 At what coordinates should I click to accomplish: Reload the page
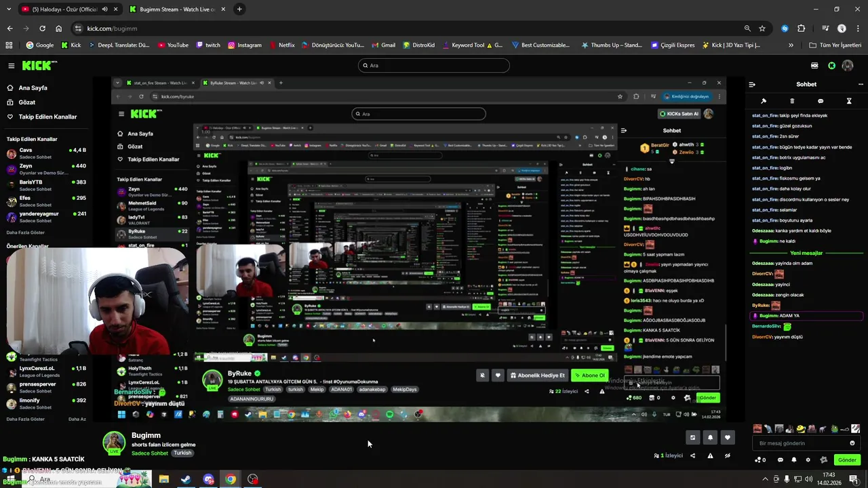42,28
